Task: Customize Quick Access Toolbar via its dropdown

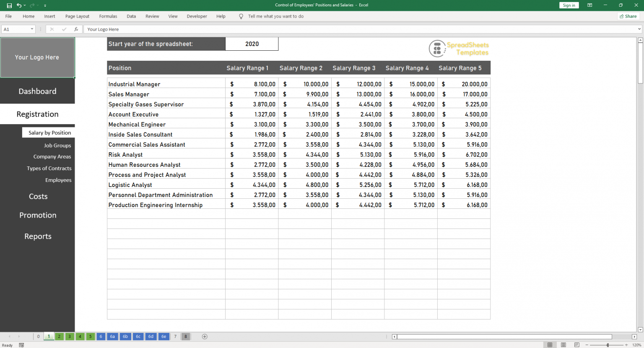Action: tap(45, 5)
